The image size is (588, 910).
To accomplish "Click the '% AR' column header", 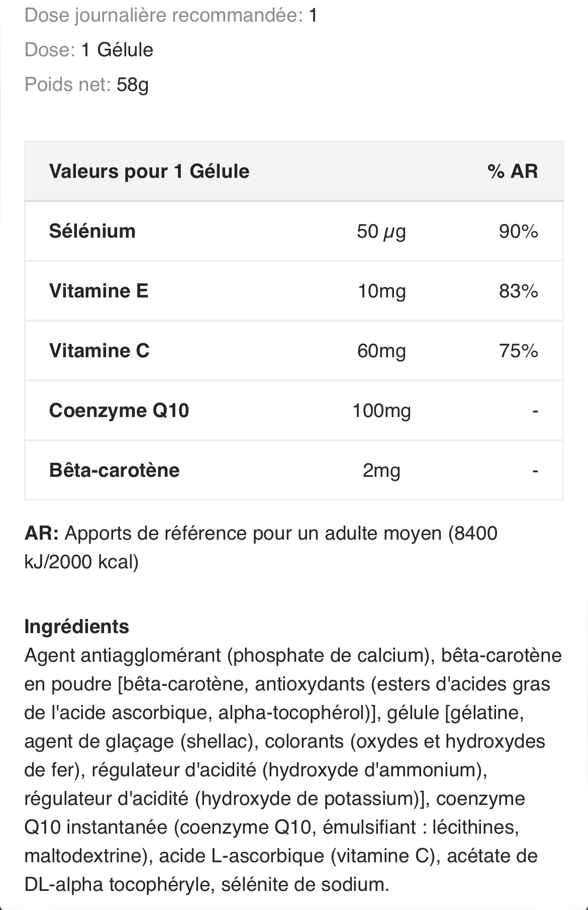I will click(x=513, y=171).
